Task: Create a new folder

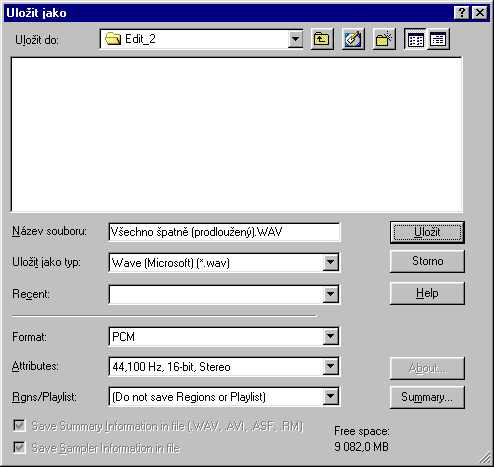Action: click(x=384, y=39)
